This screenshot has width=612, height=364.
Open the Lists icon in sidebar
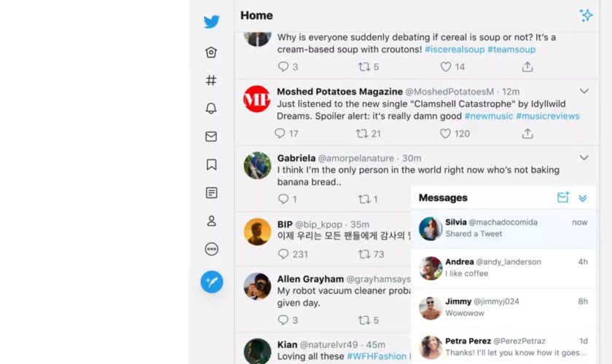tap(211, 193)
